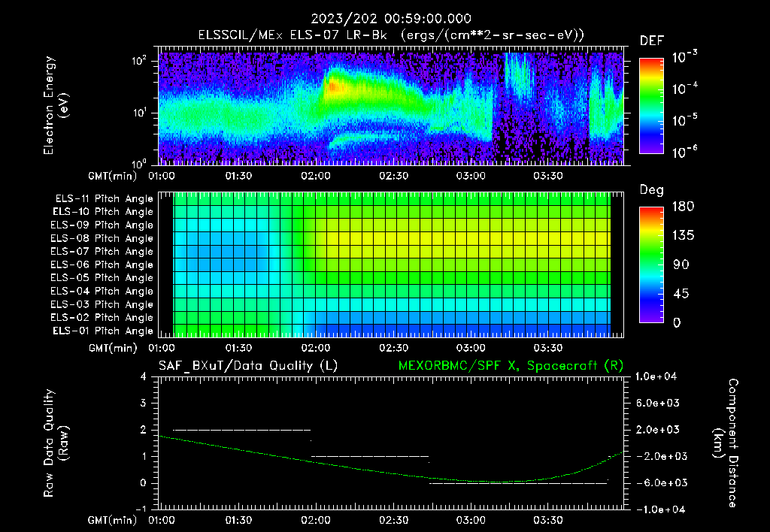The image size is (770, 532).
Task: Click the SAF_BXuT/Data Quality (L) legend label
Action: (248, 366)
